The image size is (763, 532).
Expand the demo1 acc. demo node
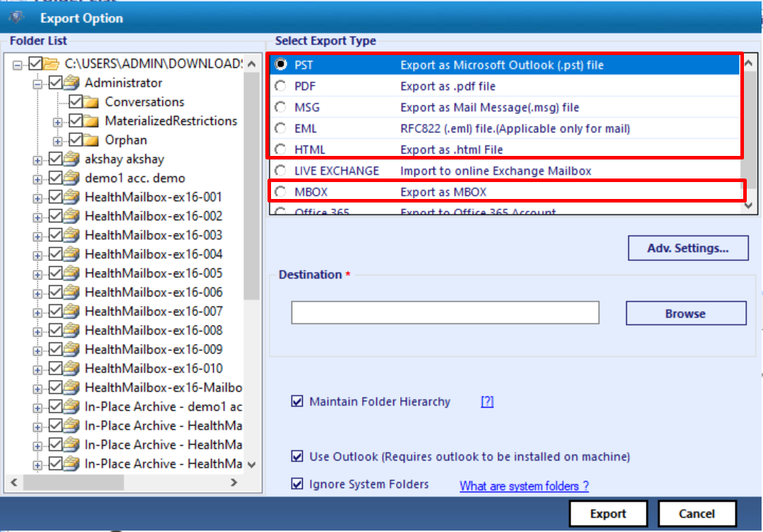coord(37,179)
